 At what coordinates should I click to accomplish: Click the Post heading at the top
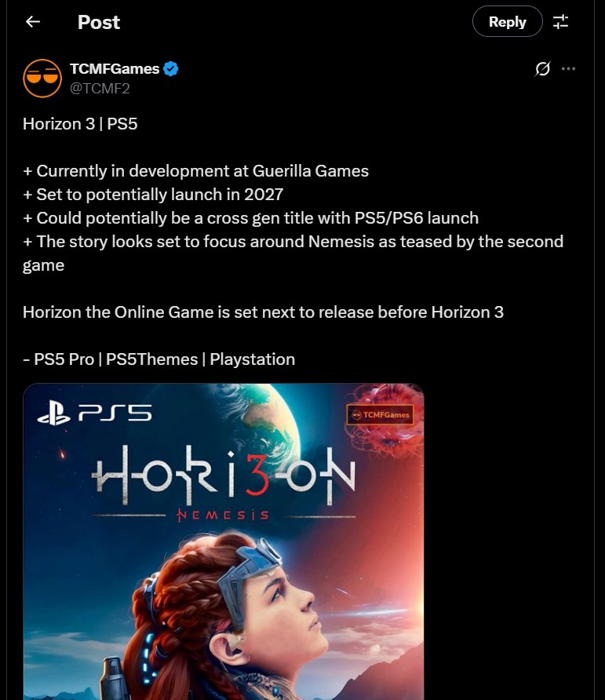coord(99,22)
